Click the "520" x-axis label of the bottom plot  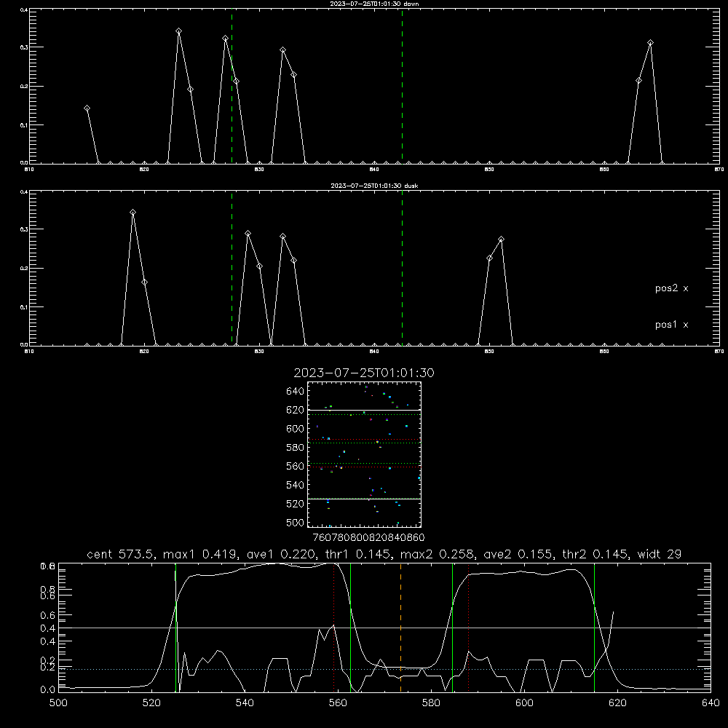click(152, 703)
